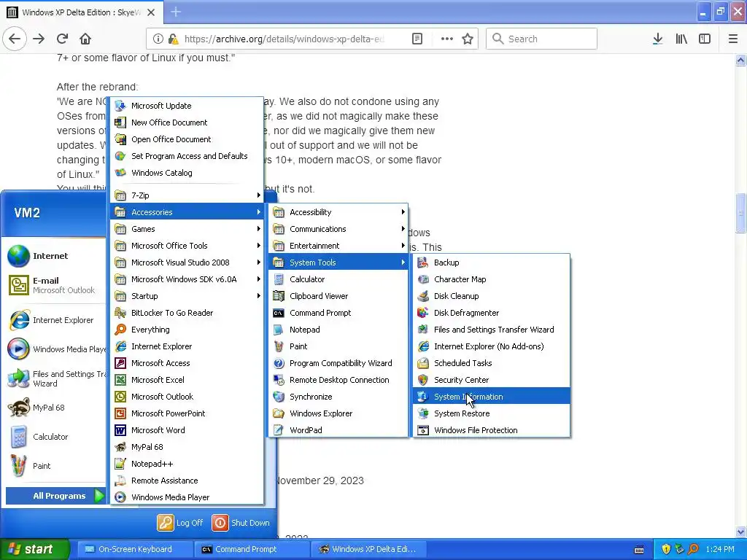Expand the 7-Zip submenu
The image size is (747, 560).
pos(187,195)
